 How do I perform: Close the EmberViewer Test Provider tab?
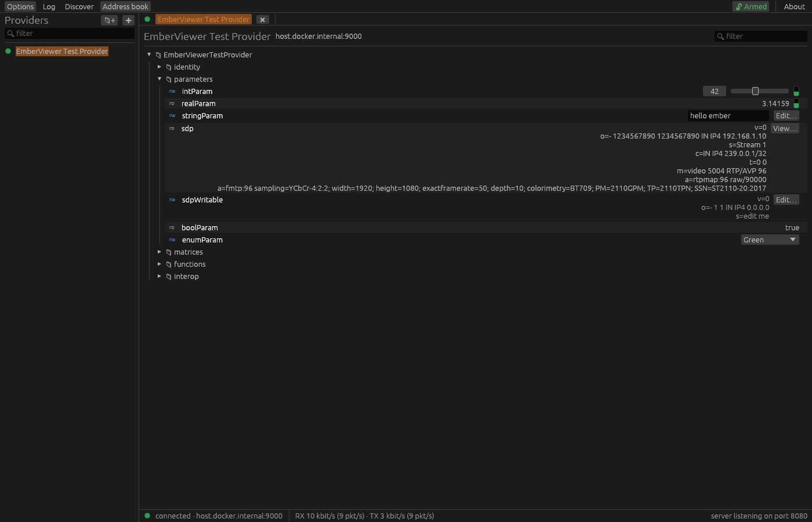(x=263, y=20)
